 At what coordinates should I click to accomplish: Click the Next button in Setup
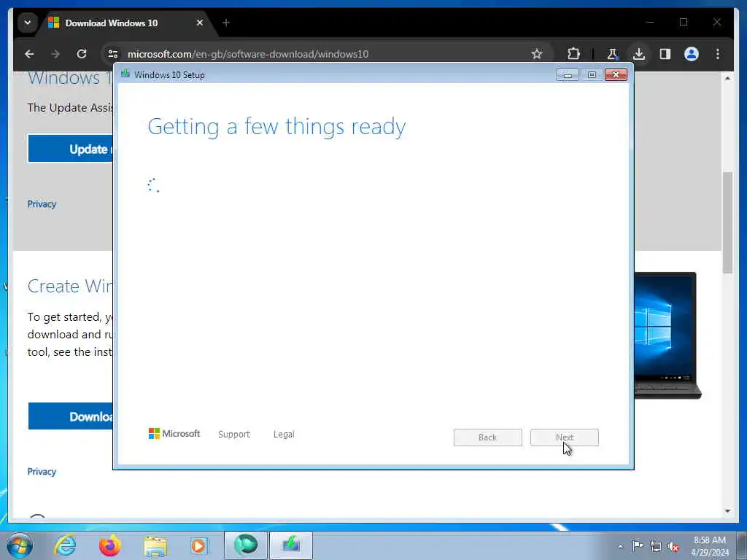coord(565,437)
